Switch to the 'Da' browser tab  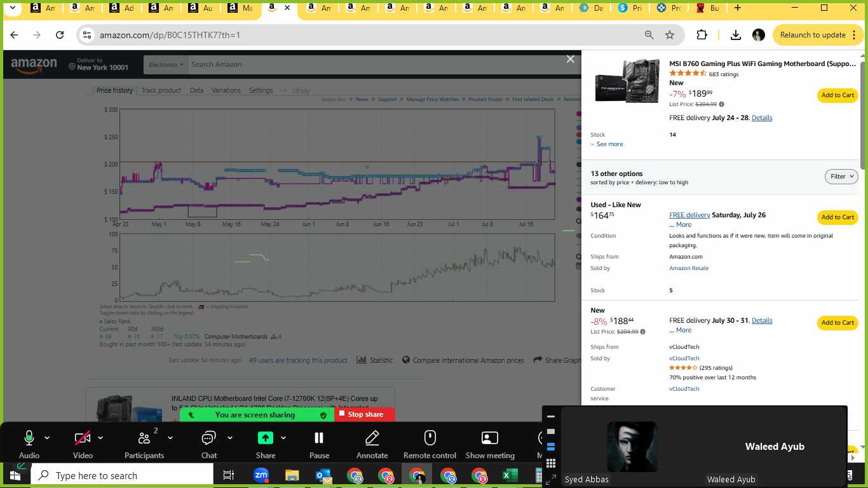tap(591, 8)
